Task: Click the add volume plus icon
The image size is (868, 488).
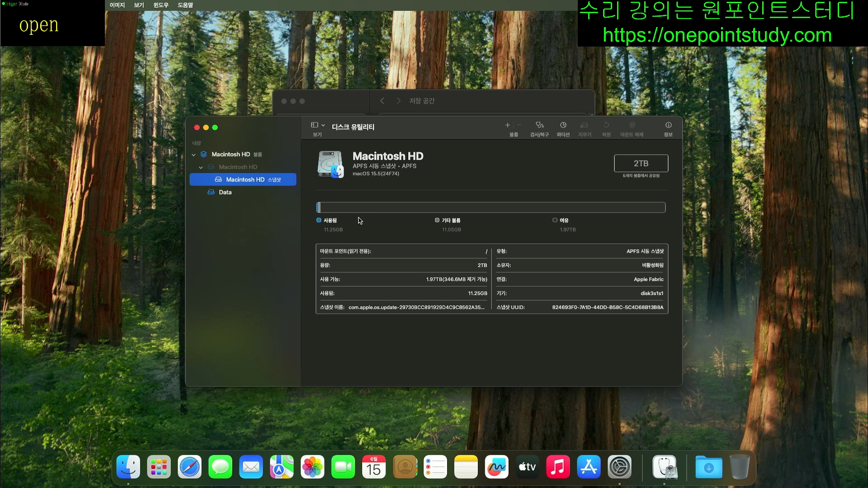Action: click(508, 125)
